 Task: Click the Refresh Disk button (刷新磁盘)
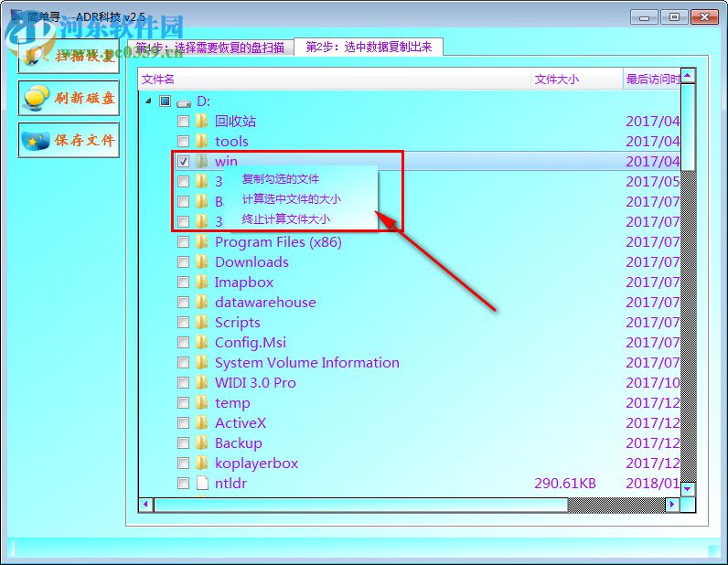[x=69, y=98]
